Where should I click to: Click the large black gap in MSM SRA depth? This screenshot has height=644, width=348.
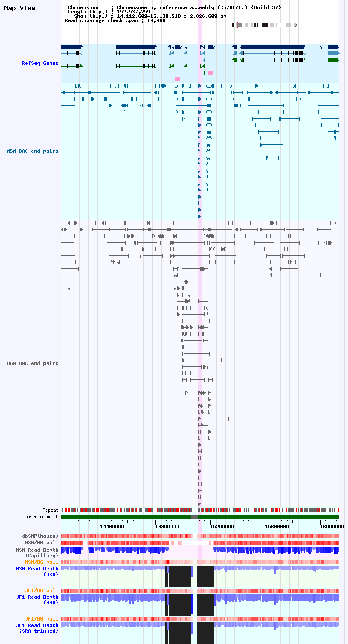180,577
